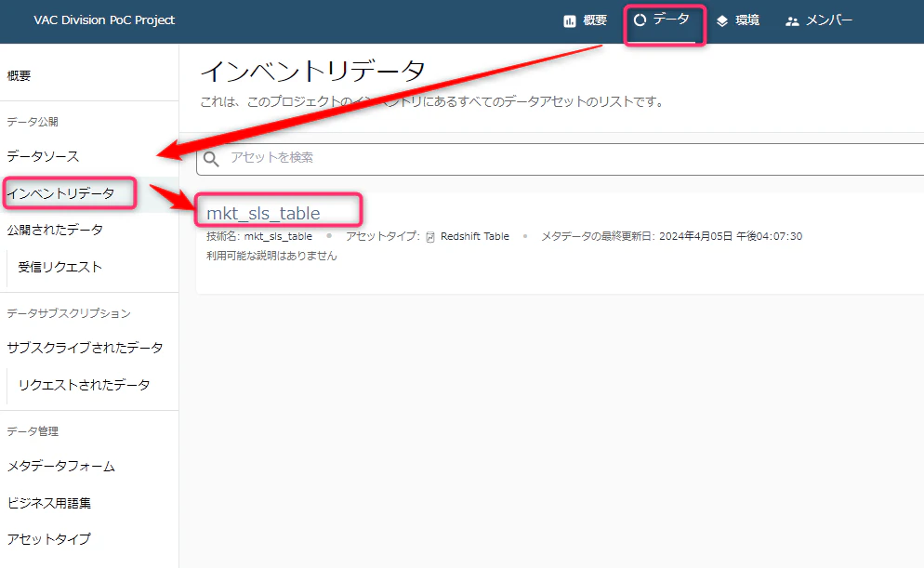The height and width of the screenshot is (568, 924).
Task: Open the mkt_sls_table asset link
Action: pos(263,213)
